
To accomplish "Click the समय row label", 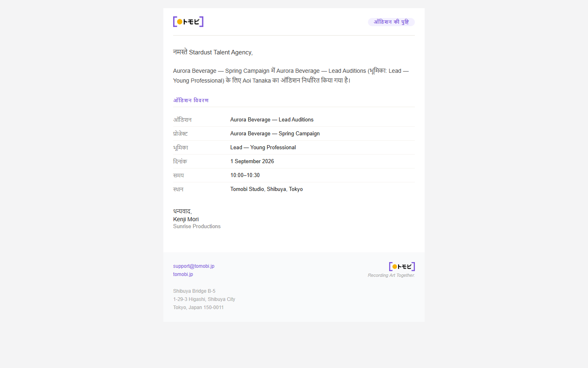I will pyautogui.click(x=178, y=175).
